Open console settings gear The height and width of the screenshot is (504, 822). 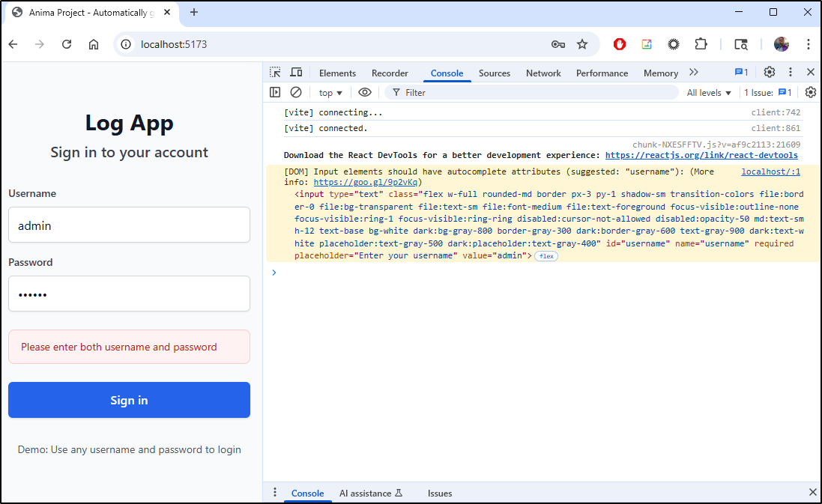pyautogui.click(x=811, y=92)
